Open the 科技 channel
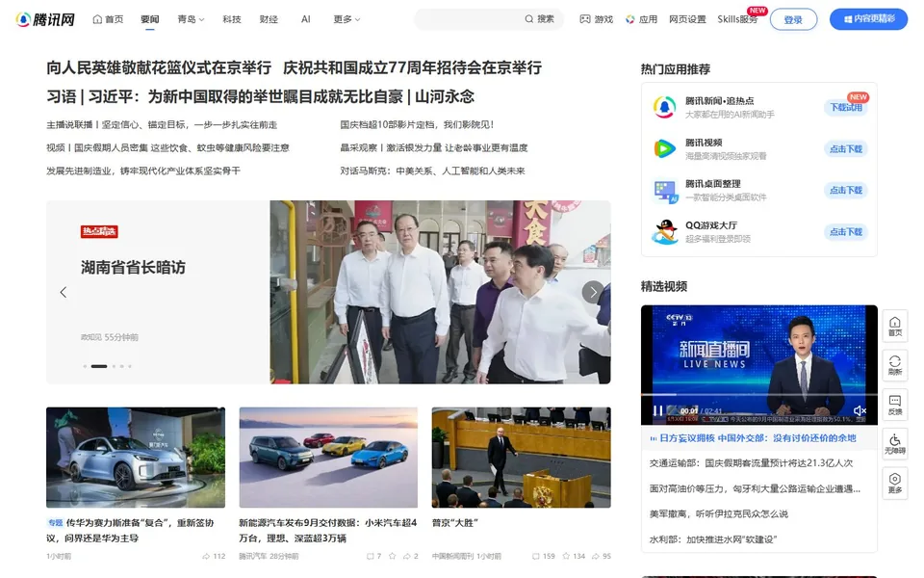The image size is (924, 578). pos(232,19)
